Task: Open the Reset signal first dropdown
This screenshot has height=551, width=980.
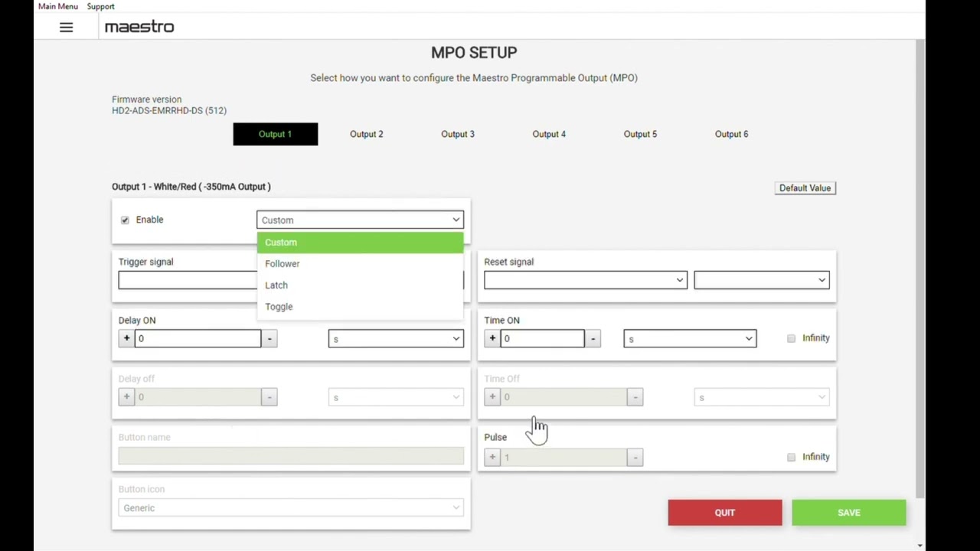Action: (585, 280)
